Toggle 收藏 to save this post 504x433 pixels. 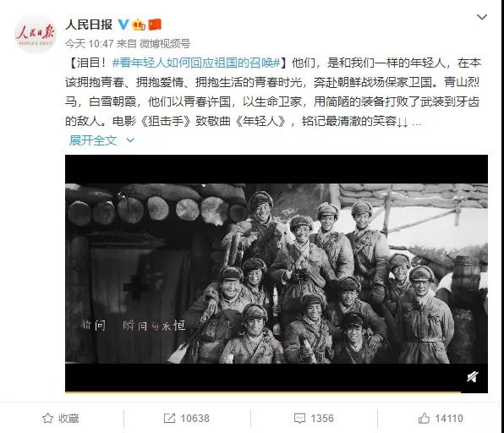tap(60, 419)
